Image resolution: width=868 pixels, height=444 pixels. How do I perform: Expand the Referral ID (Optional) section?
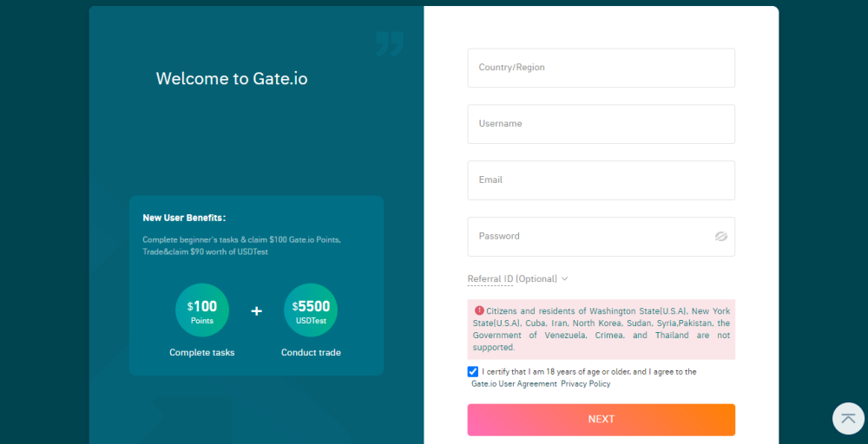pyautogui.click(x=512, y=279)
